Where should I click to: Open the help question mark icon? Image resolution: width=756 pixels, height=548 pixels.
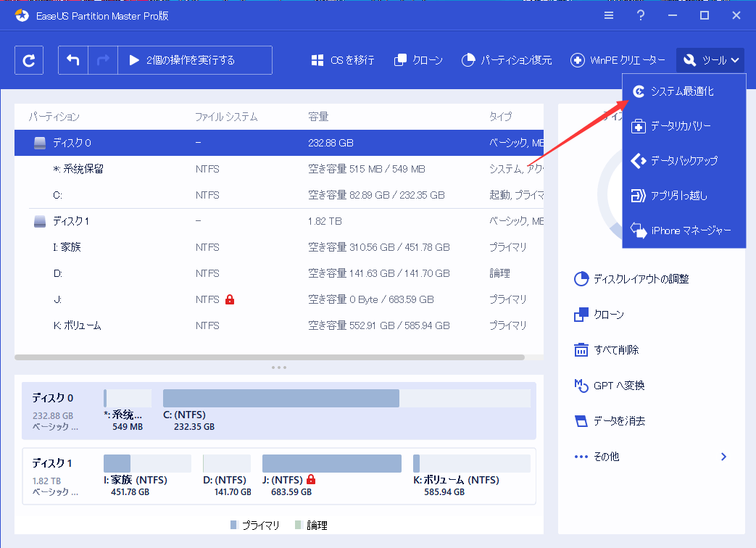(x=641, y=15)
